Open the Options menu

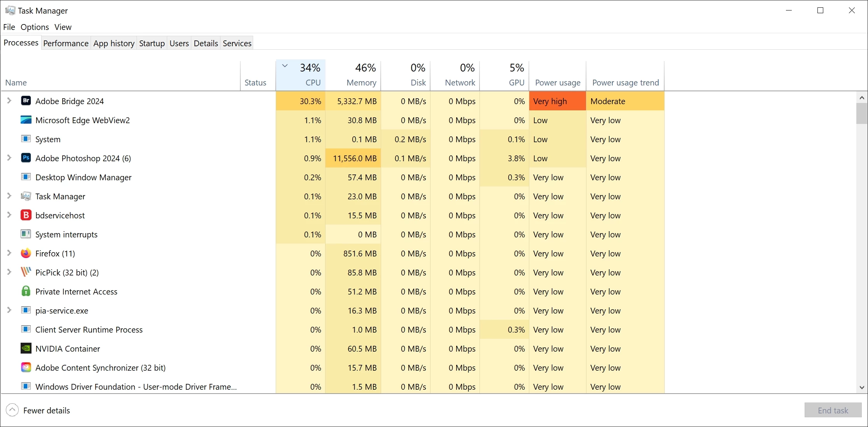[x=35, y=27]
